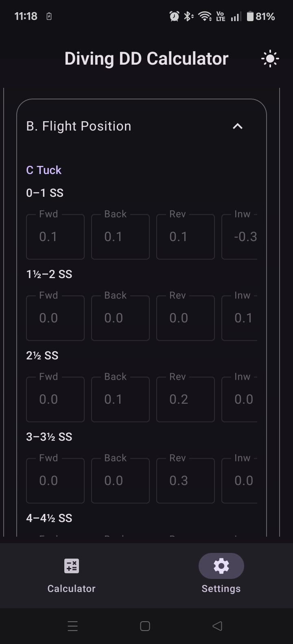Image resolution: width=293 pixels, height=644 pixels.
Task: Tap the Calculator grid icon
Action: pyautogui.click(x=72, y=566)
